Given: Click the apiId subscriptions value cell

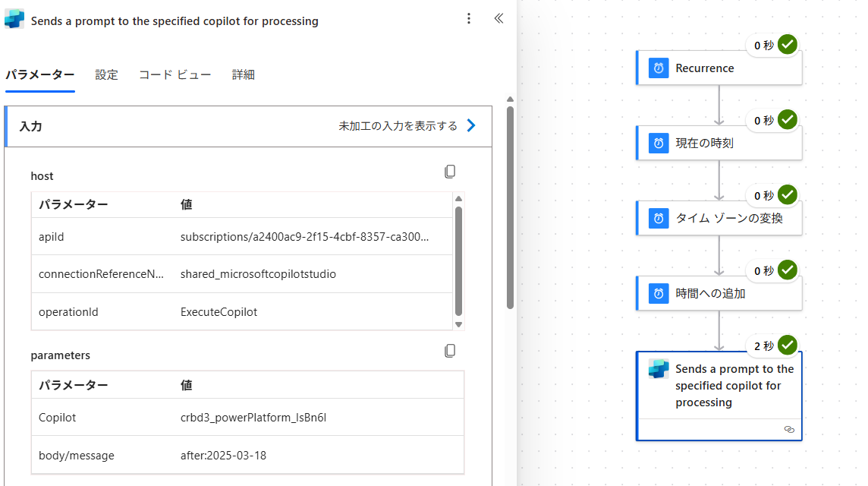Looking at the screenshot, I should (304, 237).
